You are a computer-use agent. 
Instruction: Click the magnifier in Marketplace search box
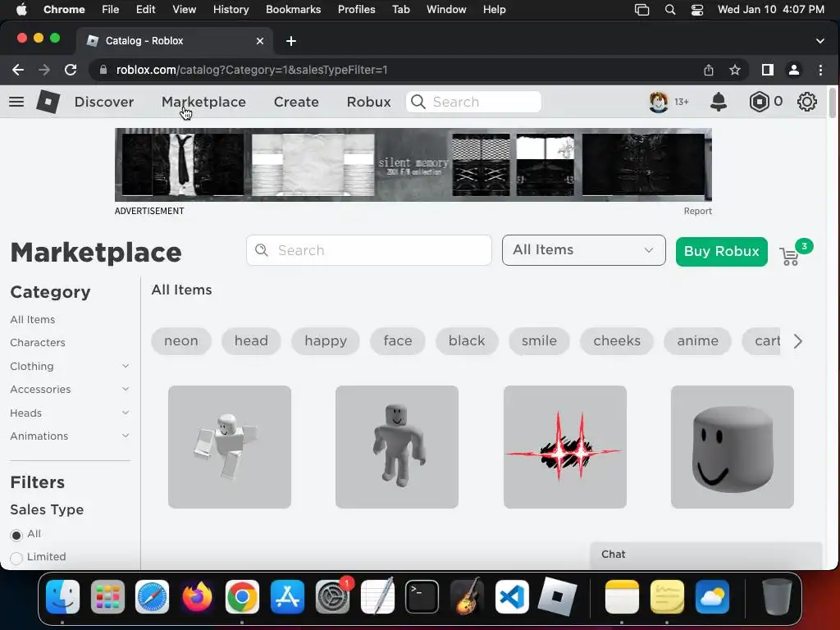pos(262,250)
